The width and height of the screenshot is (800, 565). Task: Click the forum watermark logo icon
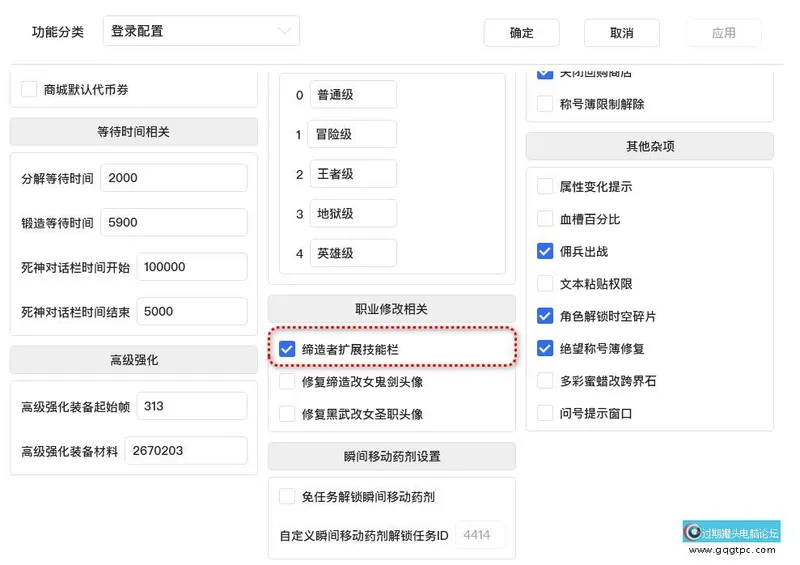pyautogui.click(x=692, y=533)
